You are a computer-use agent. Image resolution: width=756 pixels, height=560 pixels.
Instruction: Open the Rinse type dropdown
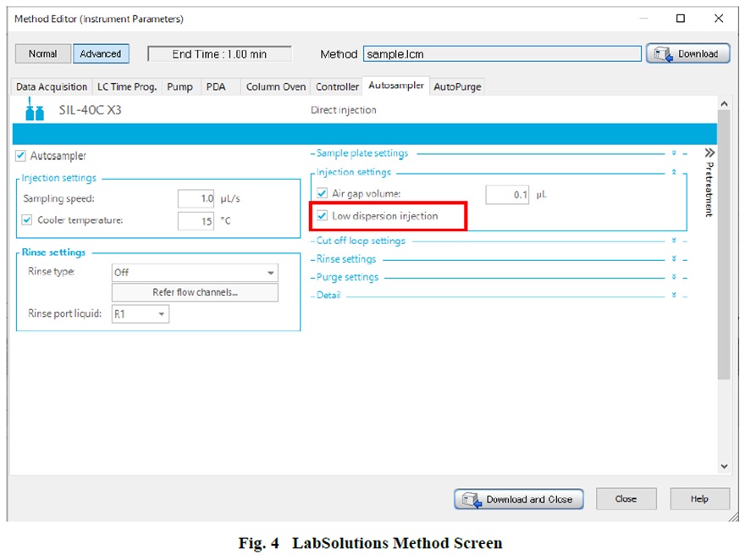coord(195,273)
